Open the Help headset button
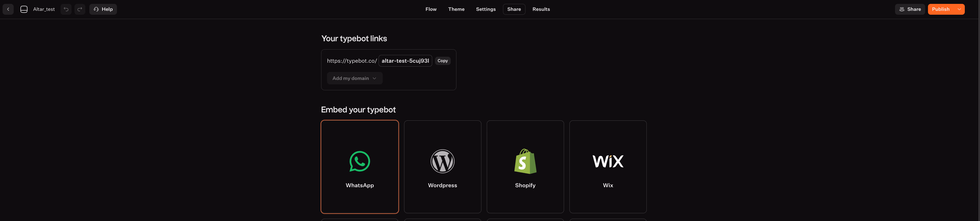This screenshot has width=980, height=221. [x=103, y=9]
